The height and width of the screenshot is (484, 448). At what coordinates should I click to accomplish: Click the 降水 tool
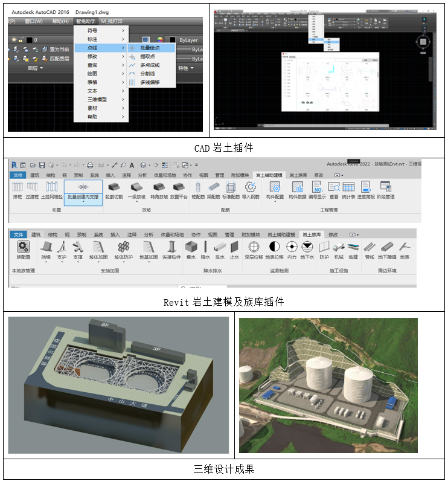(x=205, y=250)
